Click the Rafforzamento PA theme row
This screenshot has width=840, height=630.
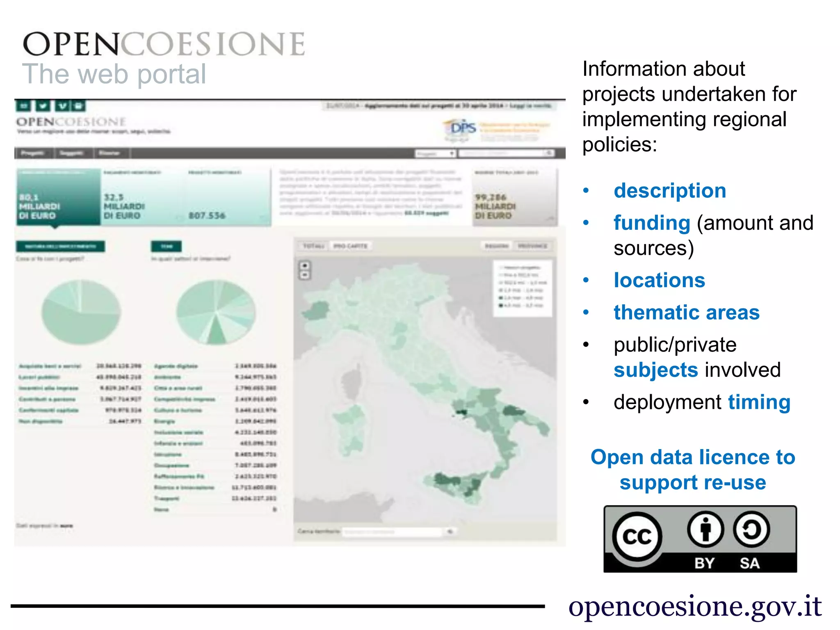point(215,477)
